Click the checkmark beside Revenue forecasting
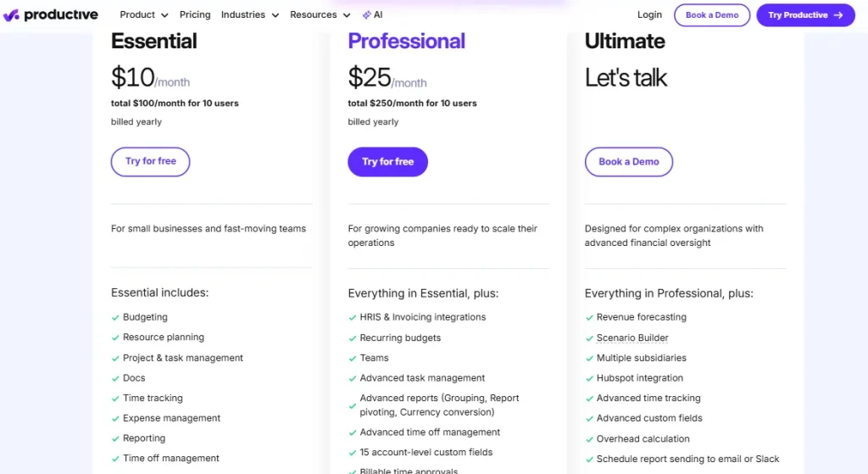 coord(589,317)
